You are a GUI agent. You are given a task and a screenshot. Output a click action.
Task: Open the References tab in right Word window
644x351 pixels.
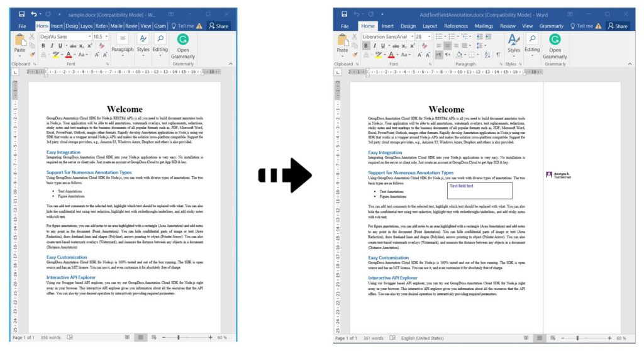pos(455,26)
